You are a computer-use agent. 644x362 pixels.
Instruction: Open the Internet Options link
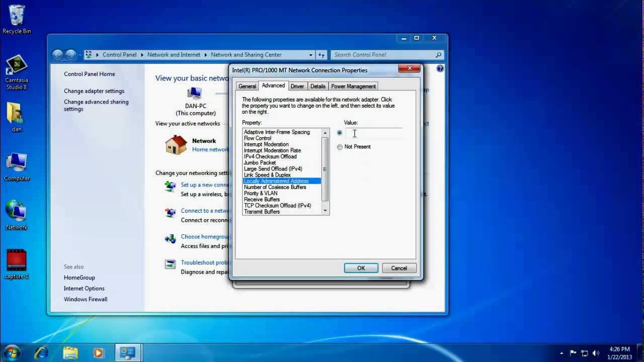click(84, 289)
